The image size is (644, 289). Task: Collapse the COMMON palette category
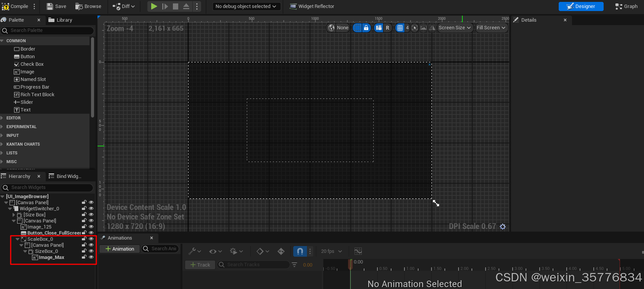(2, 41)
